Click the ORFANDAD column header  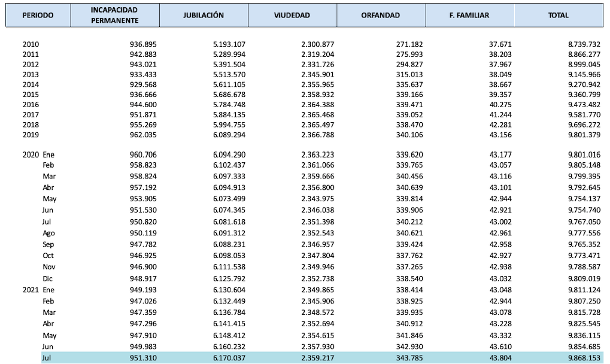(x=381, y=16)
